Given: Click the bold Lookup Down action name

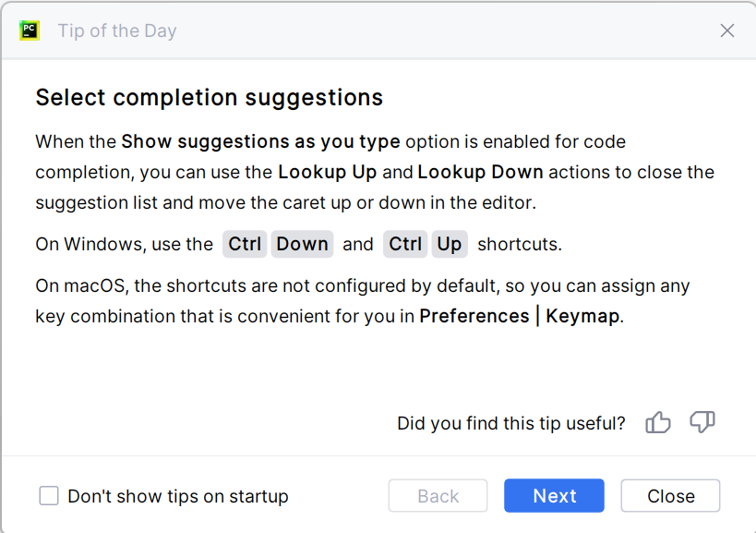Looking at the screenshot, I should pos(480,172).
